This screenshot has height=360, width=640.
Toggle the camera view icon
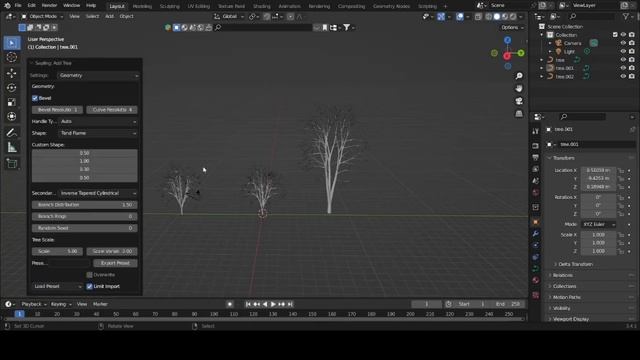click(519, 101)
